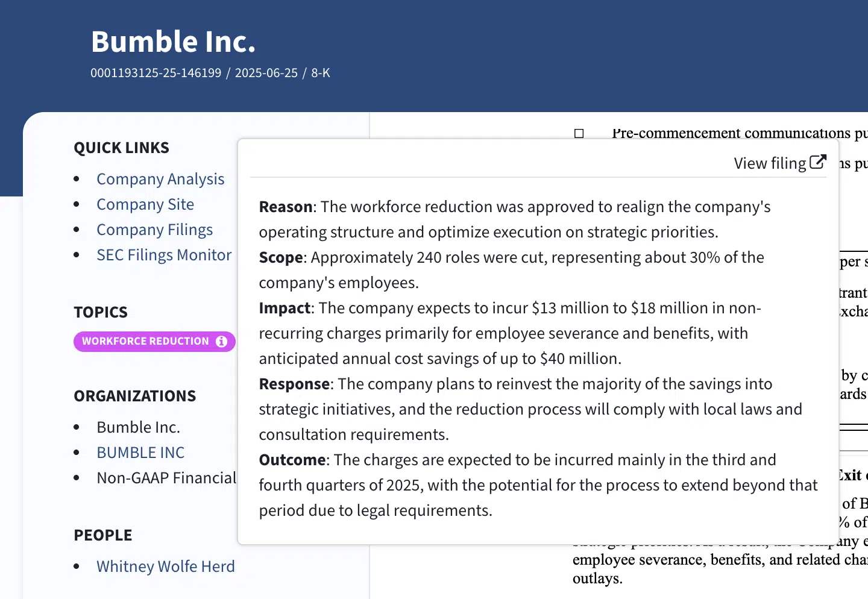Click the accession number 0001193125-25-146199

click(156, 73)
